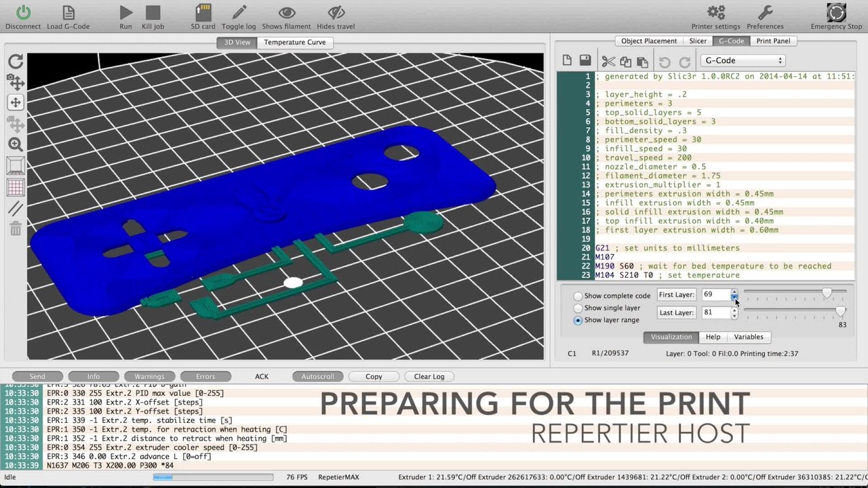Screen dimensions: 868x488
Task: Toggle Shows filament eye icon
Action: pos(287,12)
